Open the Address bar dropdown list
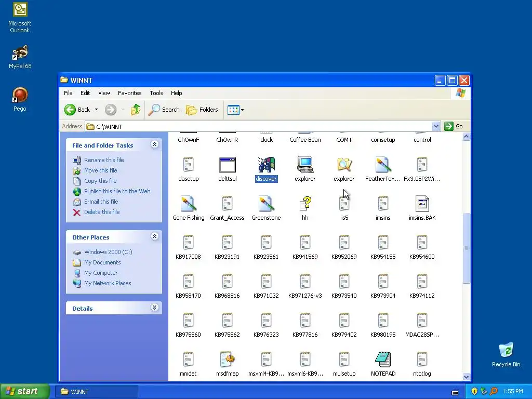The image size is (532, 399). pos(436,127)
